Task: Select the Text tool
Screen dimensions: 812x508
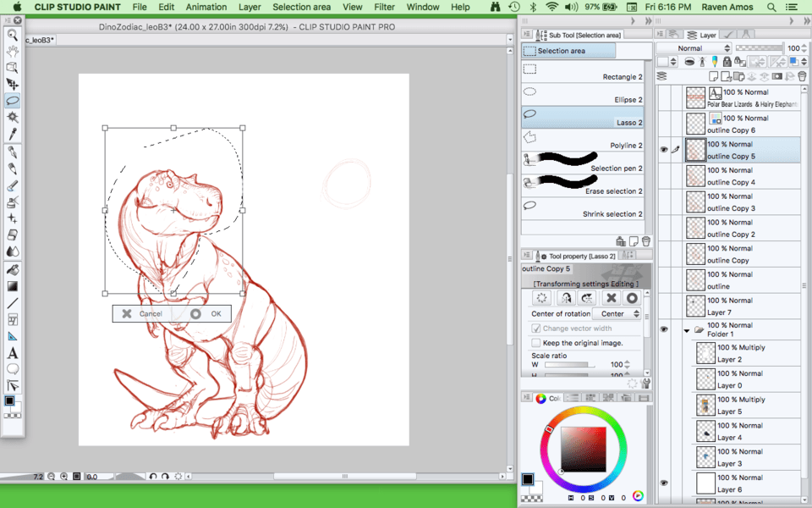Action: click(x=13, y=353)
